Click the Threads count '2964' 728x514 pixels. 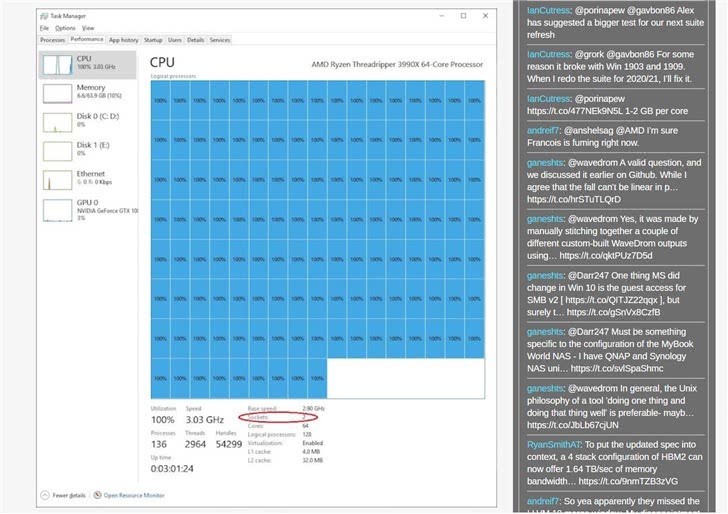[195, 444]
